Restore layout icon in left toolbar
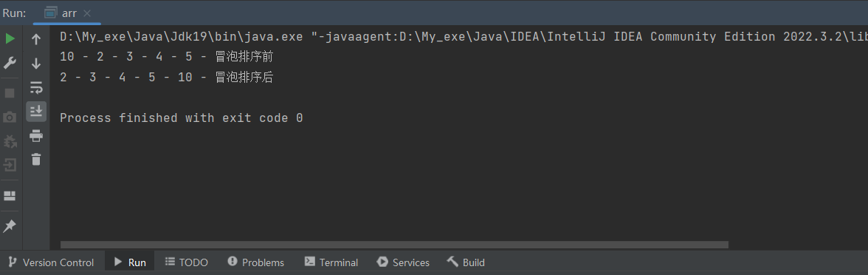The height and width of the screenshot is (275, 868). pos(10,196)
